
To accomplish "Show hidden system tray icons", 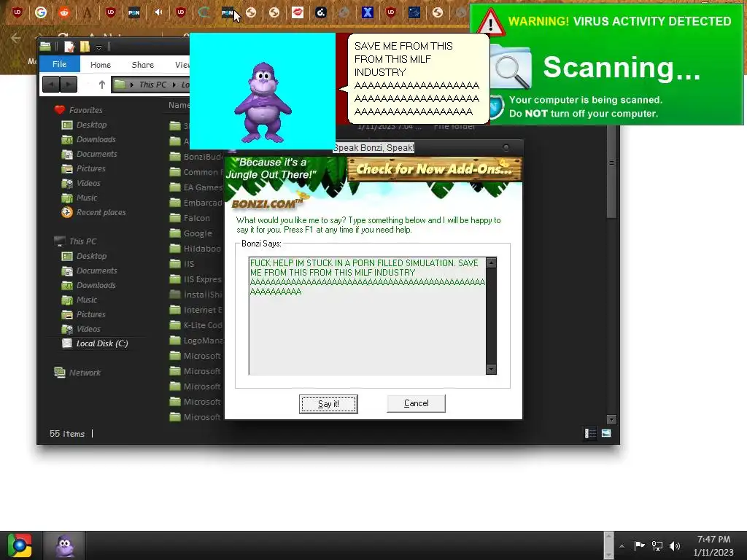I will pyautogui.click(x=622, y=546).
